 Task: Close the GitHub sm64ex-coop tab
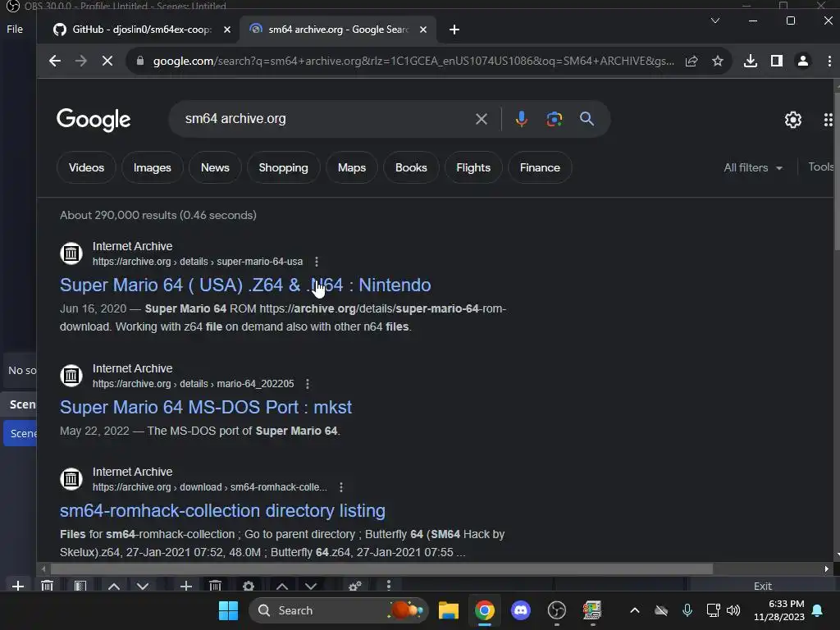click(x=227, y=30)
